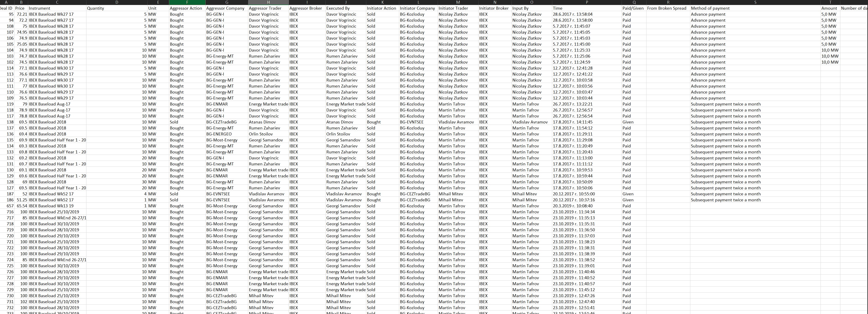The height and width of the screenshot is (314, 868).
Task: Select column A header letter
Action: click(6, 2)
